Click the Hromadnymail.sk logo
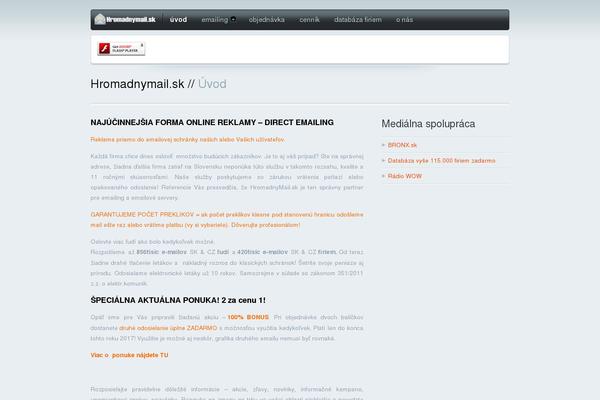600x400 pixels. coord(125,20)
